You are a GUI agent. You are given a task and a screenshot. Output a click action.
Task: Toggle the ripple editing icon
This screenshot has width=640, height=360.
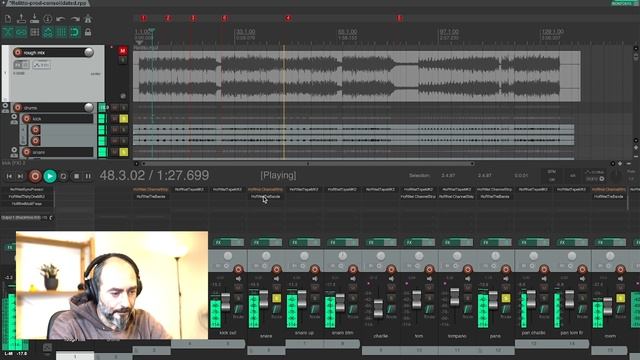pos(35,32)
